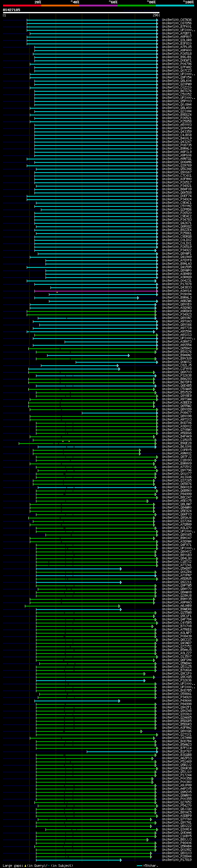Open hit UniRef100_A9P807
This screenshot has width=197, height=868.
click(177, 37)
